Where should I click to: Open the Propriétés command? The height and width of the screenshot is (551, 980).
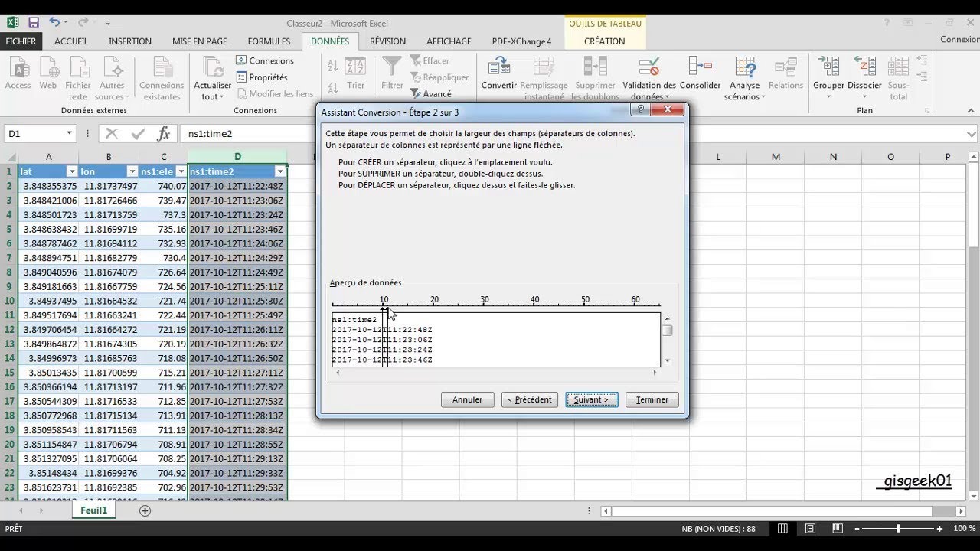coord(262,77)
